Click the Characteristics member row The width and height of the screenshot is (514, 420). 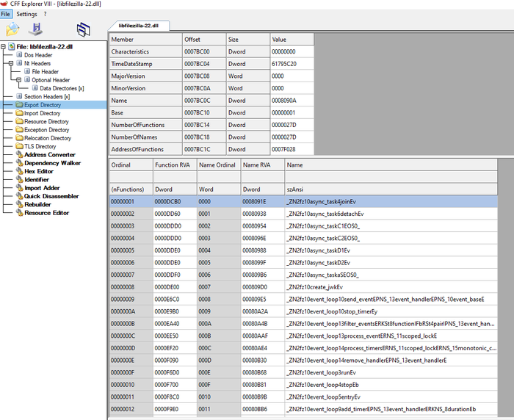pos(211,52)
